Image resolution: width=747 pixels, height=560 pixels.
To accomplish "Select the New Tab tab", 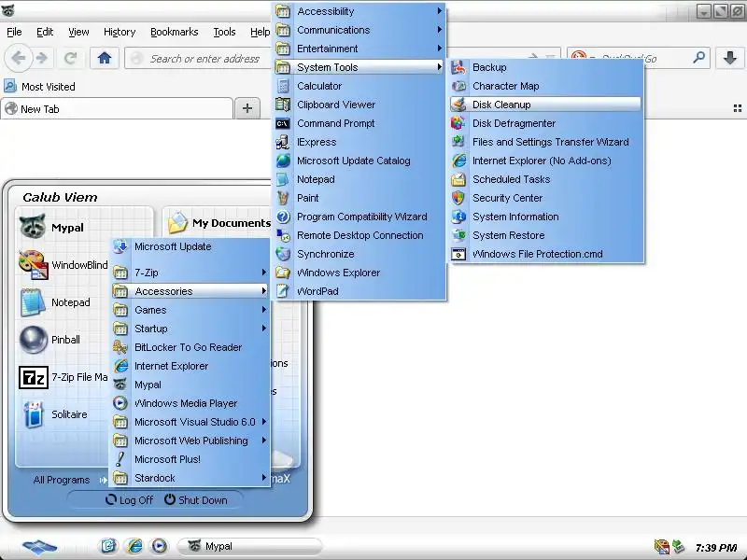I will pos(117,108).
